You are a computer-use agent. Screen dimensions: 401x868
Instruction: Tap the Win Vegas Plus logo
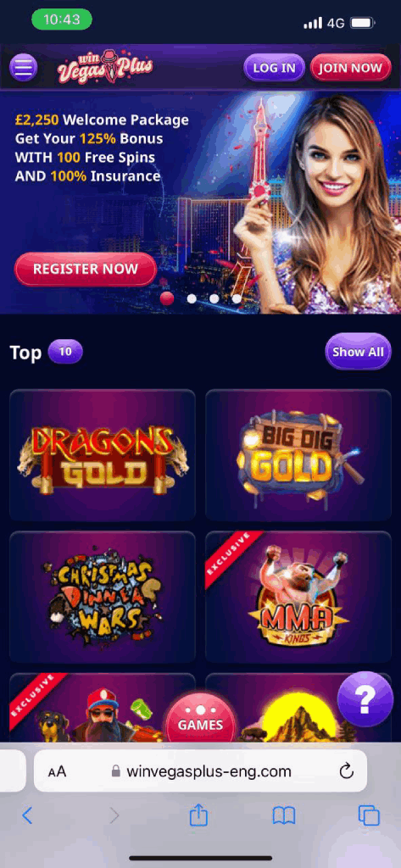click(x=105, y=68)
